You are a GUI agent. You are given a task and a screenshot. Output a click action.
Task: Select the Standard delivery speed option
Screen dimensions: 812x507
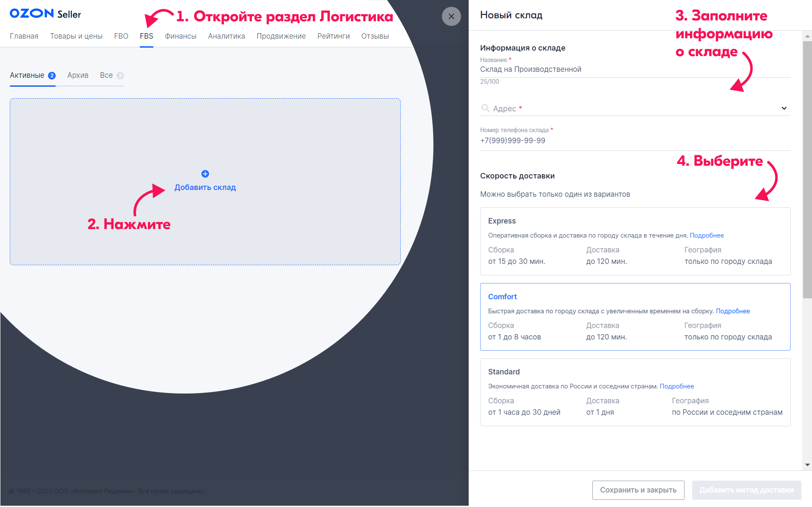(x=635, y=392)
